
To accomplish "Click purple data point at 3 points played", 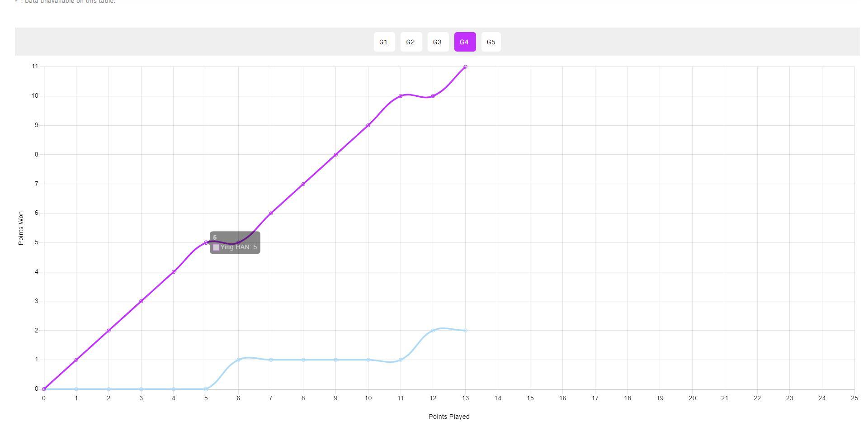I will point(141,301).
